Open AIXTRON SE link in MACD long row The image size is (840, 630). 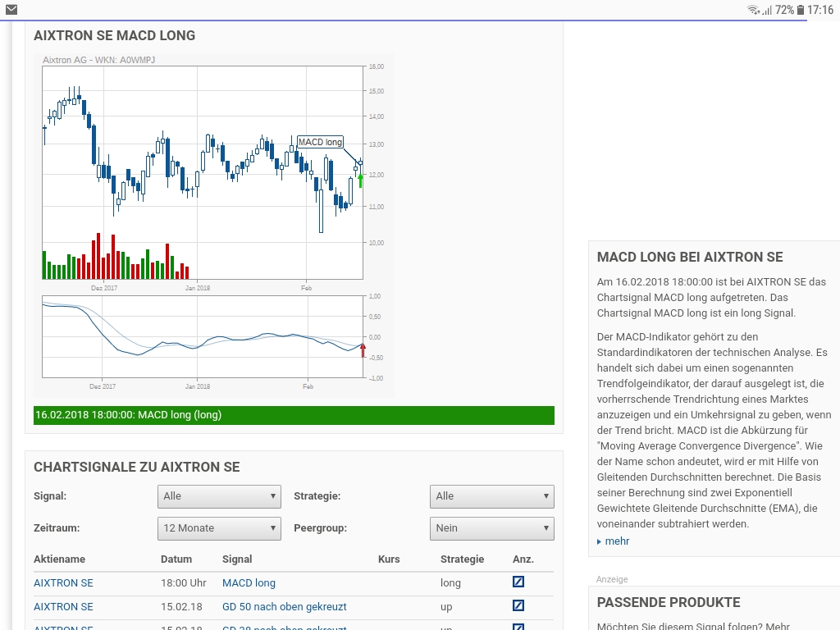[63, 583]
